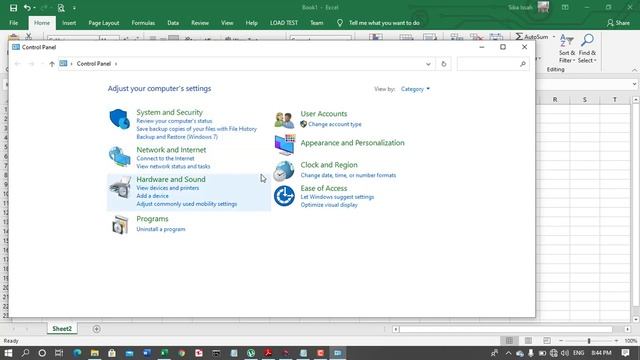Click the AutoSum sigma icon in Excel
This screenshot has height=360, width=640.
[x=519, y=37]
